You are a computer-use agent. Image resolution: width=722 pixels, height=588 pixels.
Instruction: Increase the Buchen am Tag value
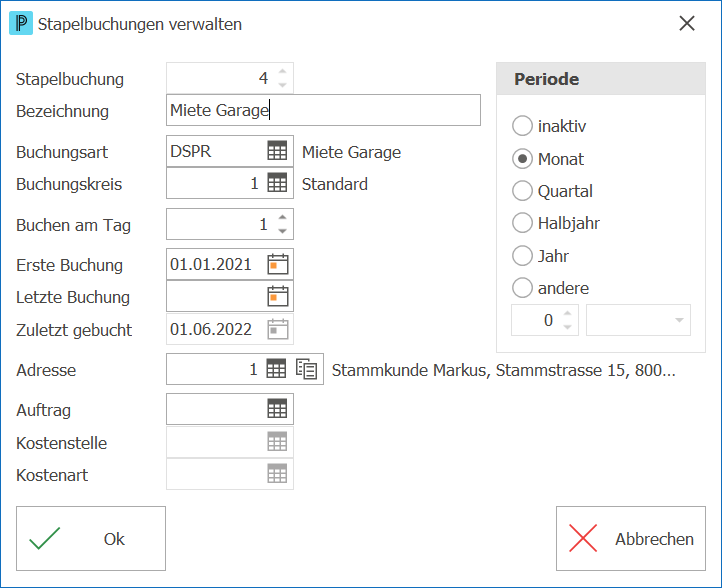click(283, 217)
